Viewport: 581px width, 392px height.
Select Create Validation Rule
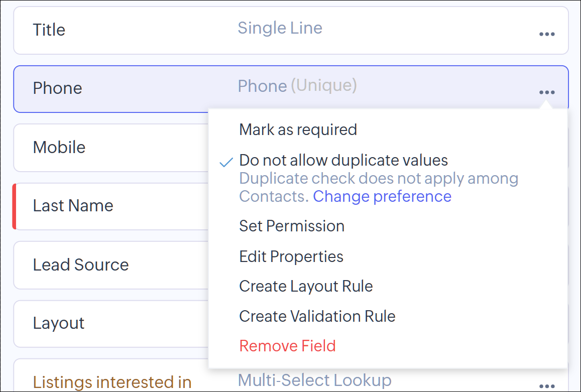317,316
